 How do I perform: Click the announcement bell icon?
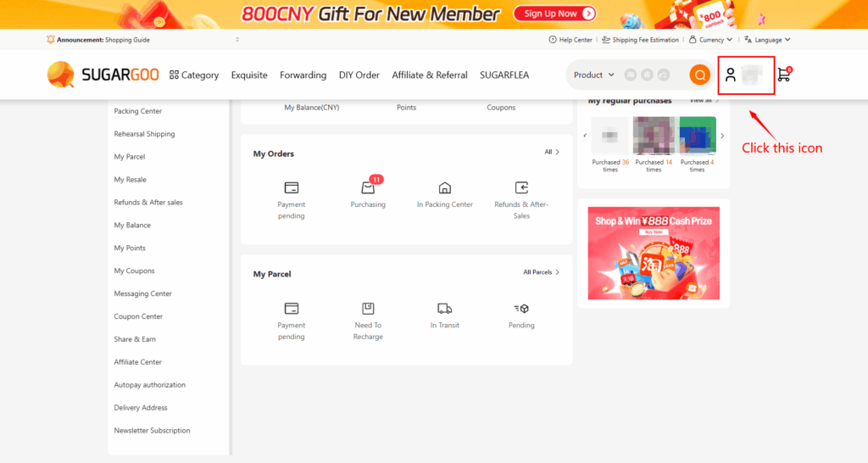tap(50, 39)
